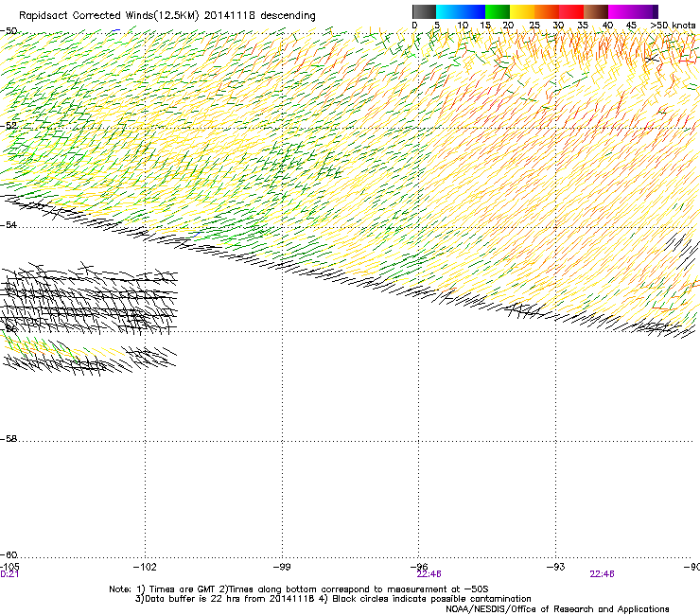Viewport: 700px width, 615px height.
Task: Click the latitude label -54
Action: click(x=9, y=224)
